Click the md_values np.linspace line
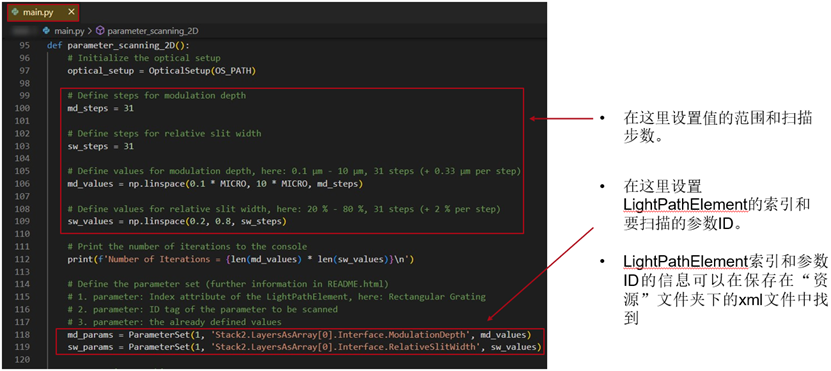 (x=215, y=183)
